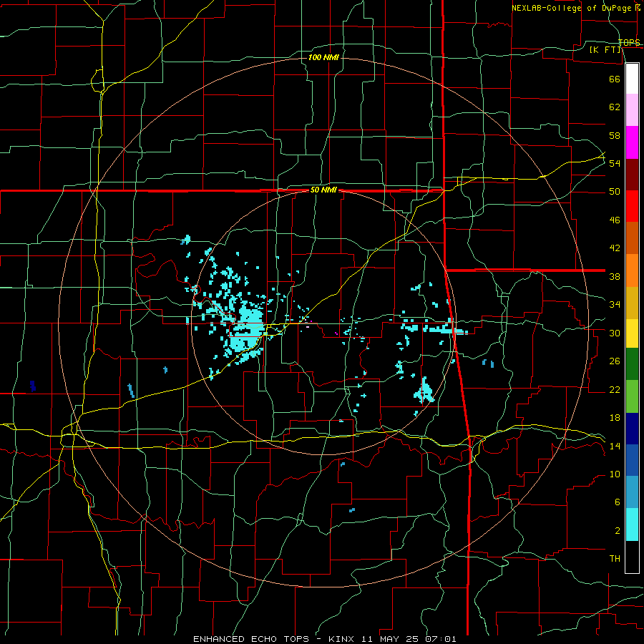Select the 58 value on legend

point(615,135)
